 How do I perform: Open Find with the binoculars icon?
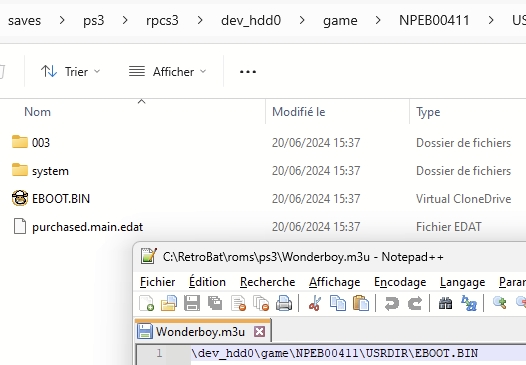point(445,303)
